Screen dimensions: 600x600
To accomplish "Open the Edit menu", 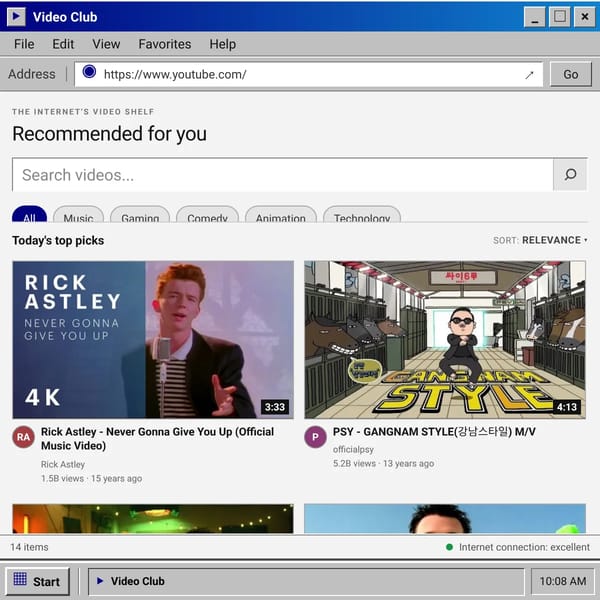I will point(63,44).
